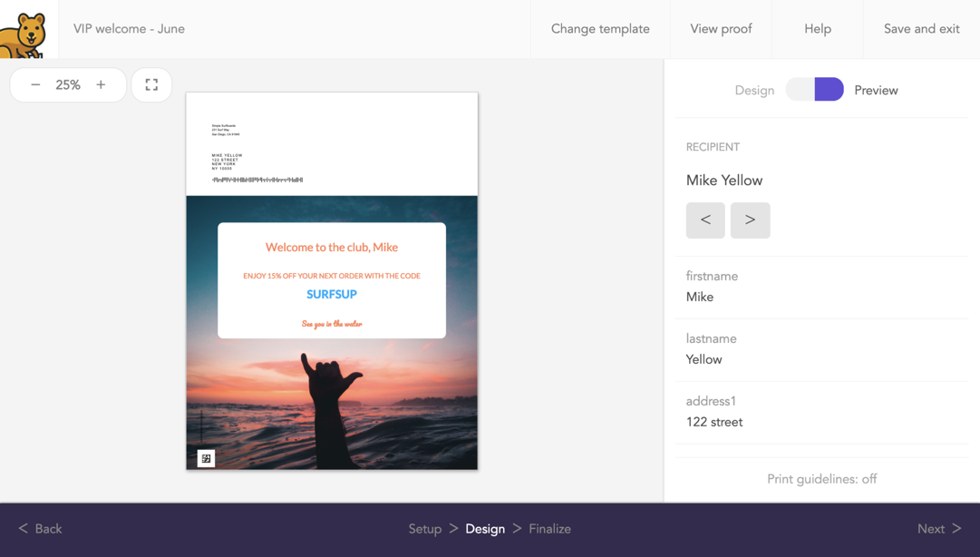The width and height of the screenshot is (980, 557).
Task: Click the Welcome to the club headline
Action: (x=332, y=247)
